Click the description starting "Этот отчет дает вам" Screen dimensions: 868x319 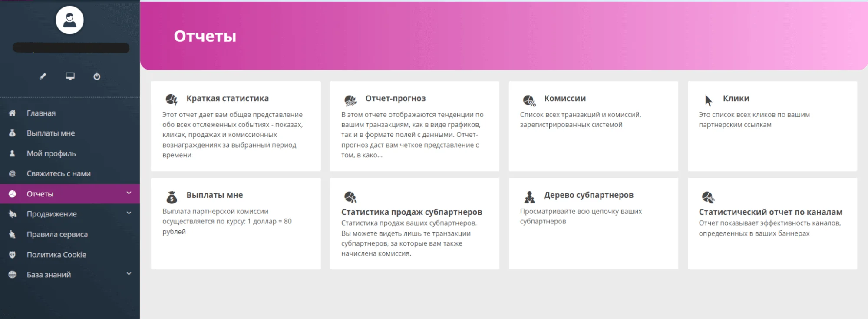233,135
